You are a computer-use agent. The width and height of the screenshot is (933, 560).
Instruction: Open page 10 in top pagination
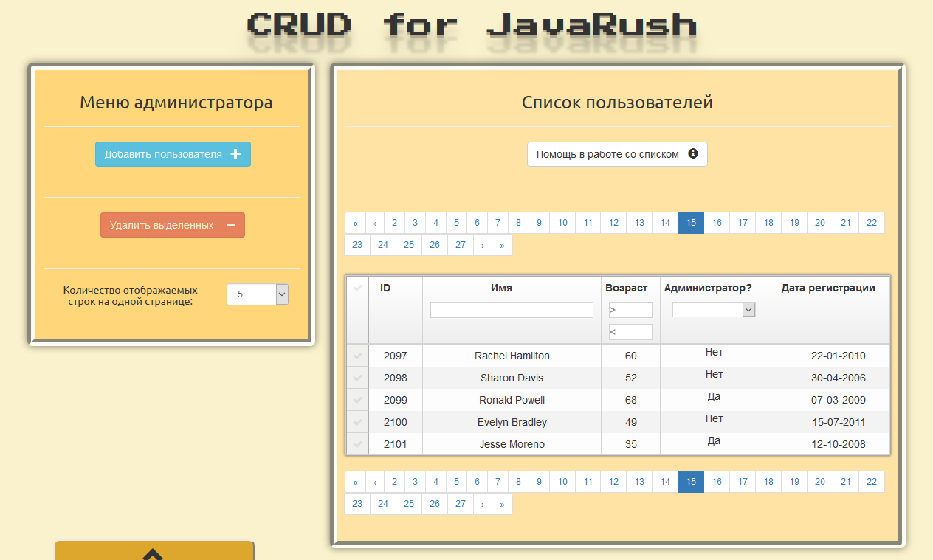pyautogui.click(x=562, y=223)
